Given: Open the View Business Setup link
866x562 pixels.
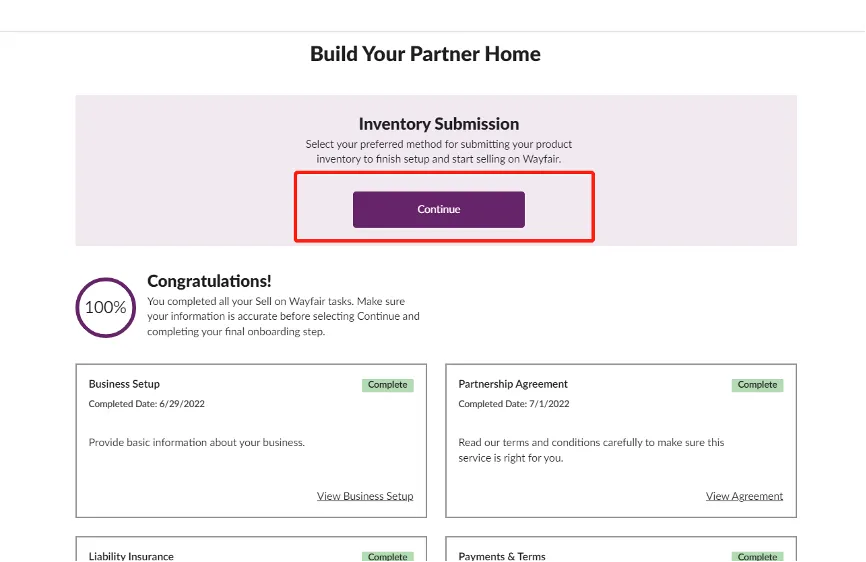Looking at the screenshot, I should pyautogui.click(x=364, y=496).
